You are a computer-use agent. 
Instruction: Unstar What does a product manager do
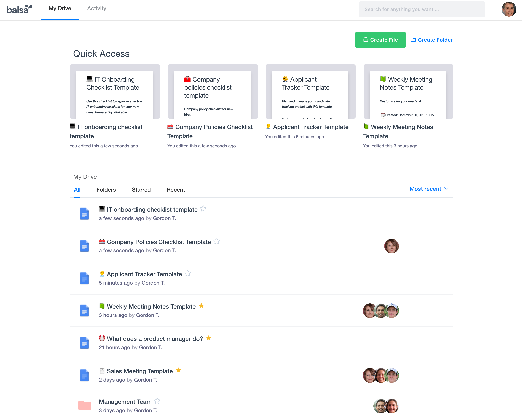click(x=209, y=338)
